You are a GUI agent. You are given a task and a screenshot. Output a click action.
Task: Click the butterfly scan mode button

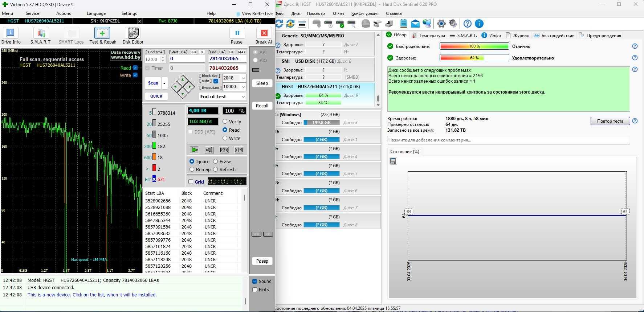(x=239, y=150)
